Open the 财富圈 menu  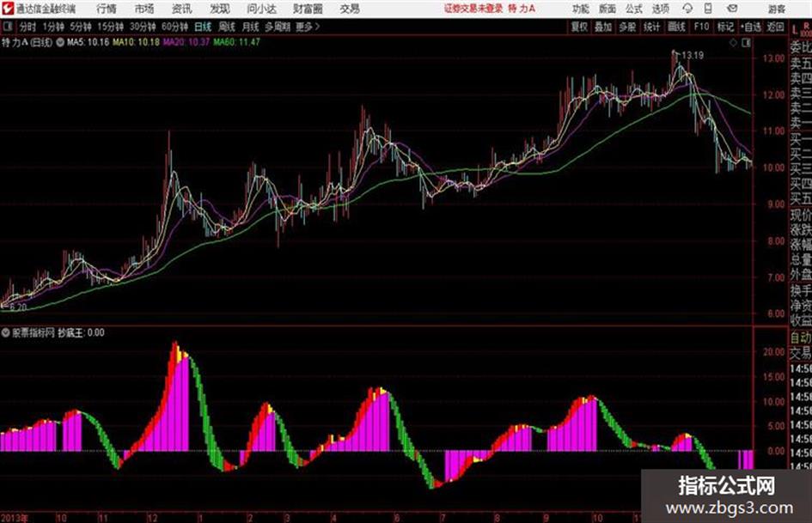[308, 9]
